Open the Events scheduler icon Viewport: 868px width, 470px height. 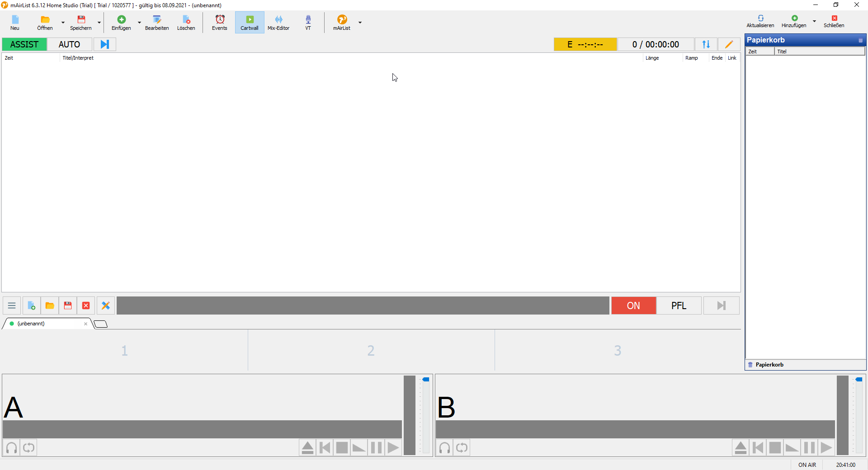click(220, 22)
